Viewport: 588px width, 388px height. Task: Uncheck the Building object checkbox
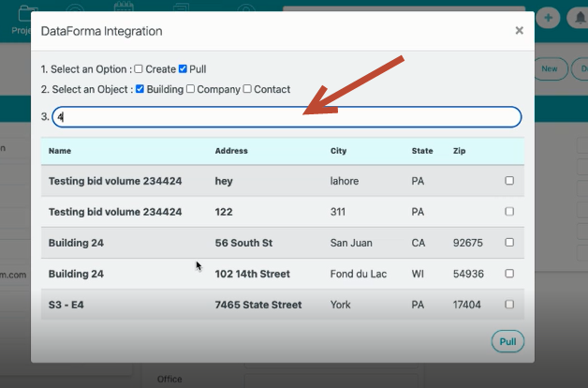(140, 89)
